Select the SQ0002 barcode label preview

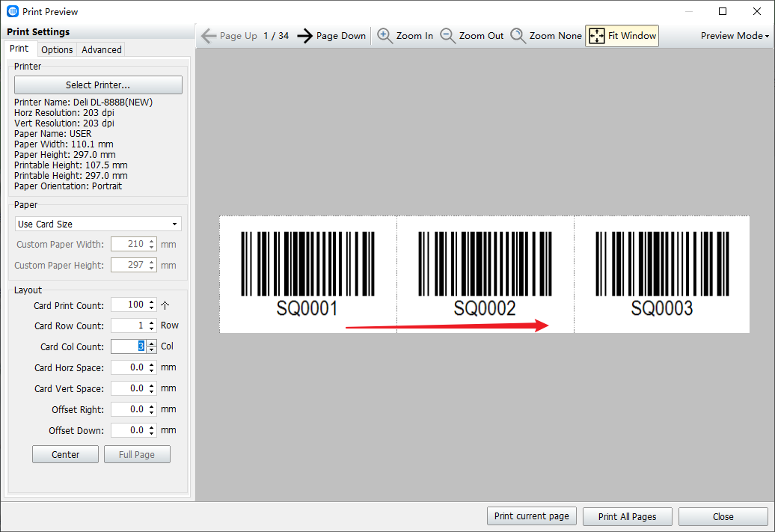(x=485, y=275)
